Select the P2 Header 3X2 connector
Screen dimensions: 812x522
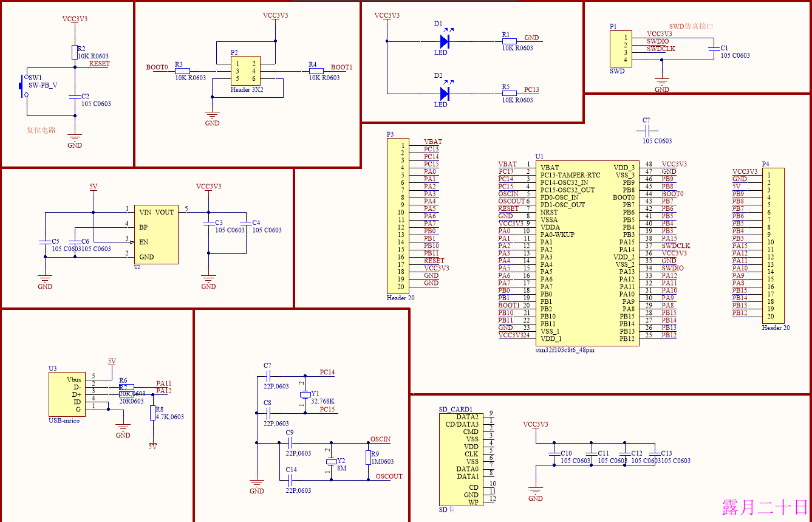tap(245, 70)
